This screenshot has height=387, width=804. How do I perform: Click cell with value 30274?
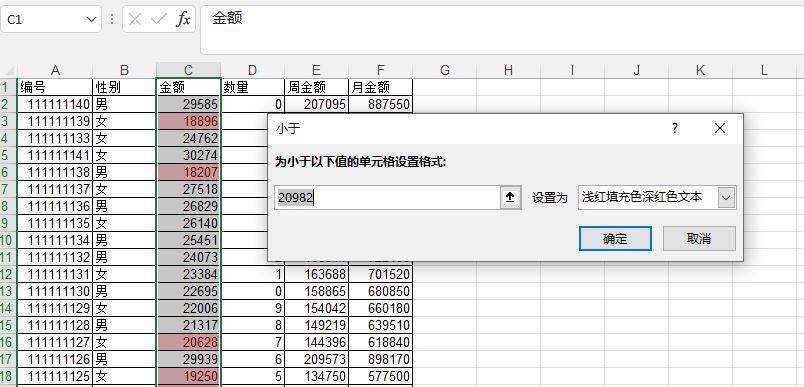click(188, 155)
